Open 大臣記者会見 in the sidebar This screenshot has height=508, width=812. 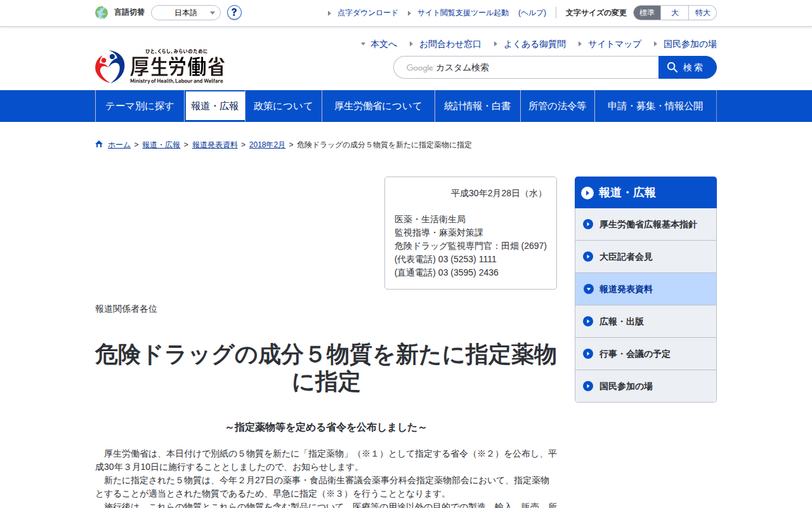[646, 257]
